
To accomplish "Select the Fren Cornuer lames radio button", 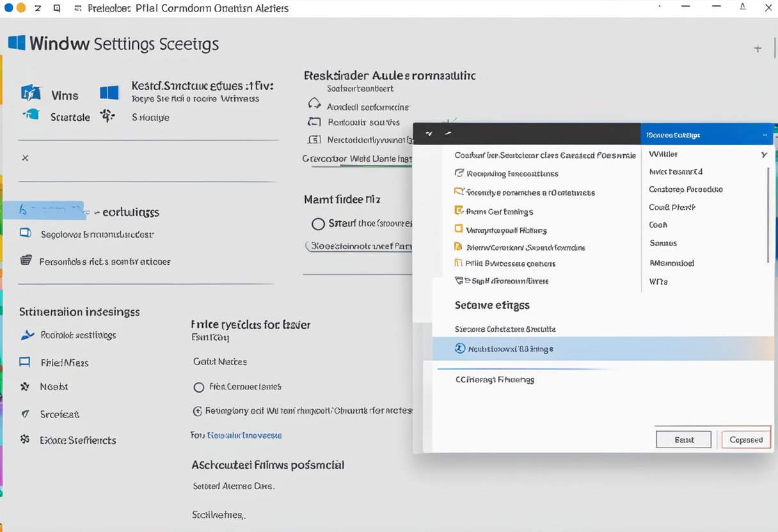I will point(198,387).
